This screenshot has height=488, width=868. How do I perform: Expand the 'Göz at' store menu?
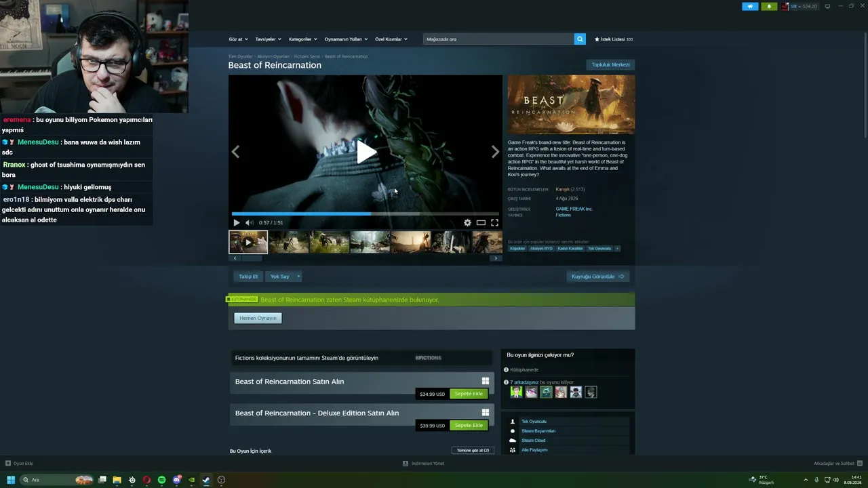(x=238, y=39)
